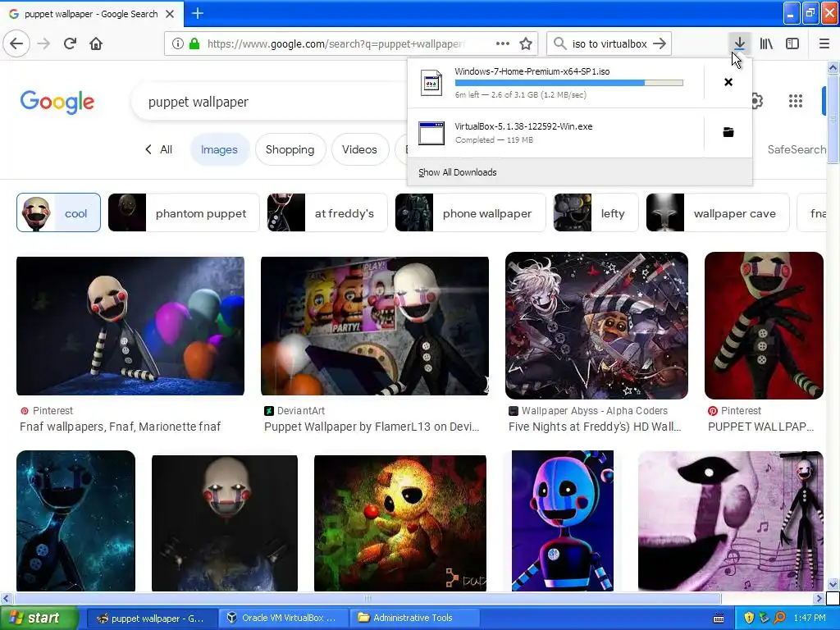Click the Show All Downloads link
Screen dimensions: 840x630
click(458, 172)
